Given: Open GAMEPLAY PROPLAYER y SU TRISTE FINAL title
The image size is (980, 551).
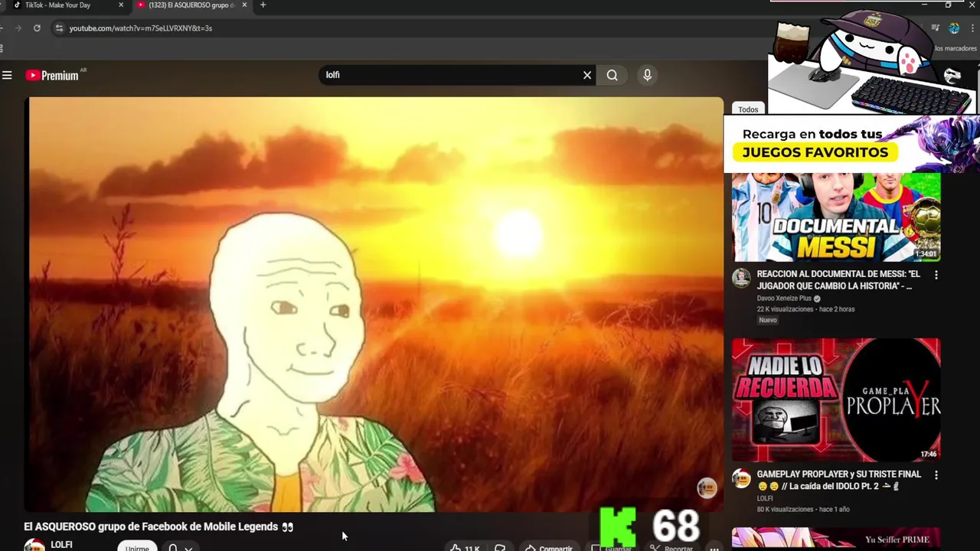Looking at the screenshot, I should (x=839, y=481).
